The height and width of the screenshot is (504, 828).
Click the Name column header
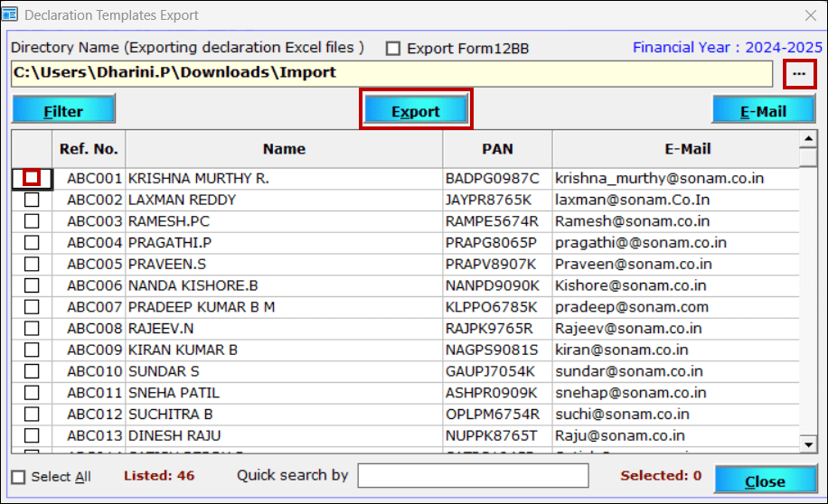click(284, 149)
